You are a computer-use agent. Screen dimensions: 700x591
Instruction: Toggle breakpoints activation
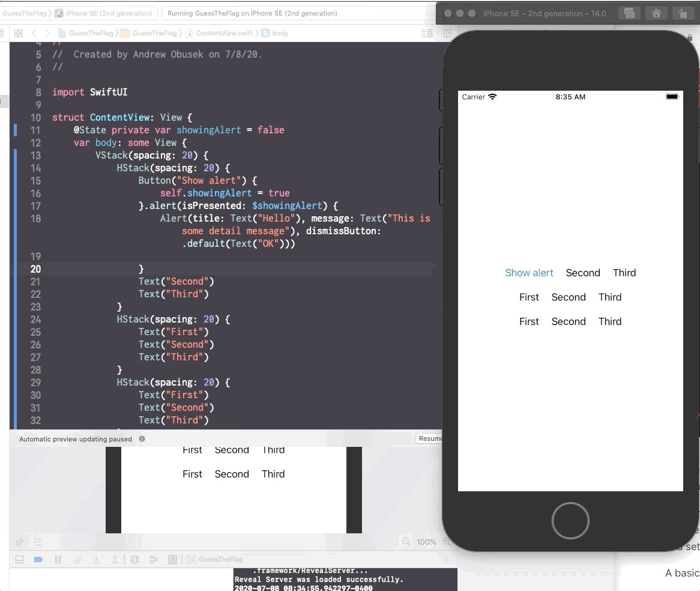coord(38,559)
